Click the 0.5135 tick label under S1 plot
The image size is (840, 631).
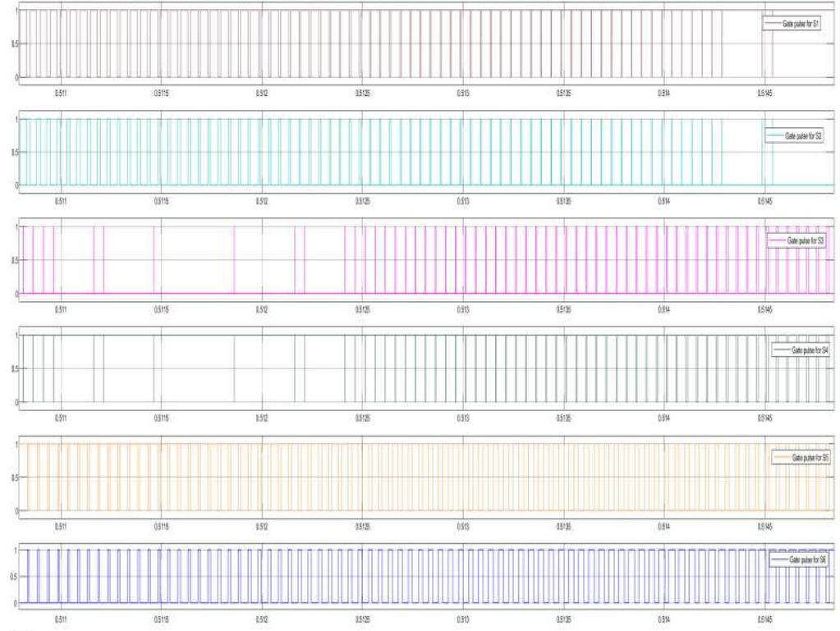563,93
